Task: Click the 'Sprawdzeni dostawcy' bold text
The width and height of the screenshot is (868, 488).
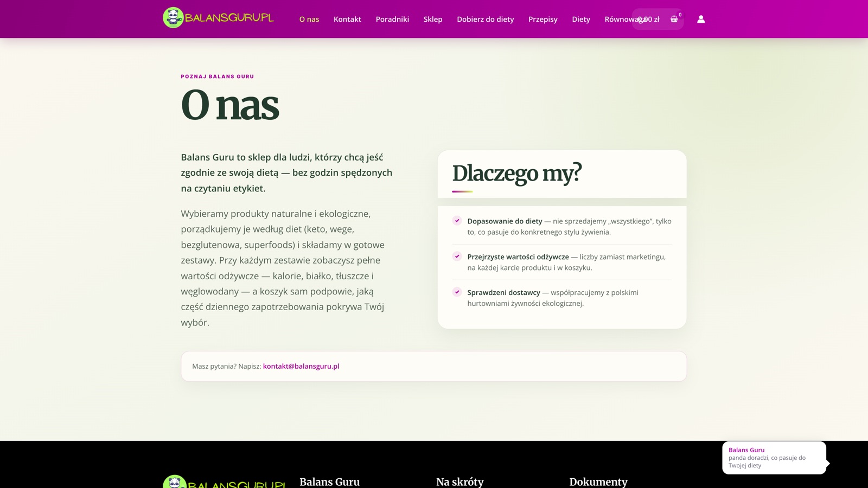Action: tap(503, 292)
